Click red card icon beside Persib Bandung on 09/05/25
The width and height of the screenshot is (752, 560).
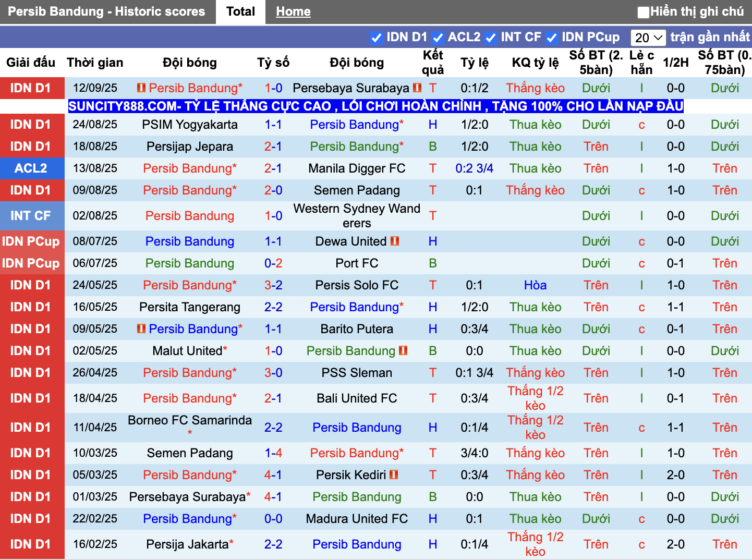(x=141, y=329)
